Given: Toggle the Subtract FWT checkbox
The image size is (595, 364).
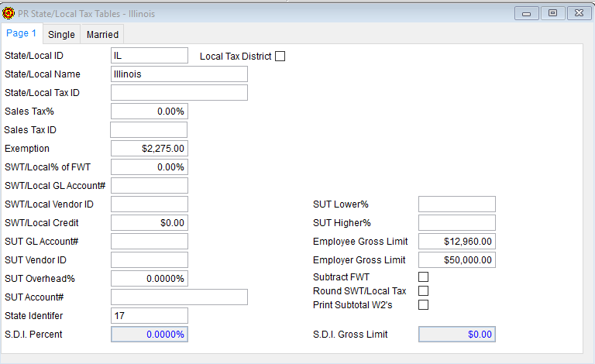Looking at the screenshot, I should (x=424, y=276).
